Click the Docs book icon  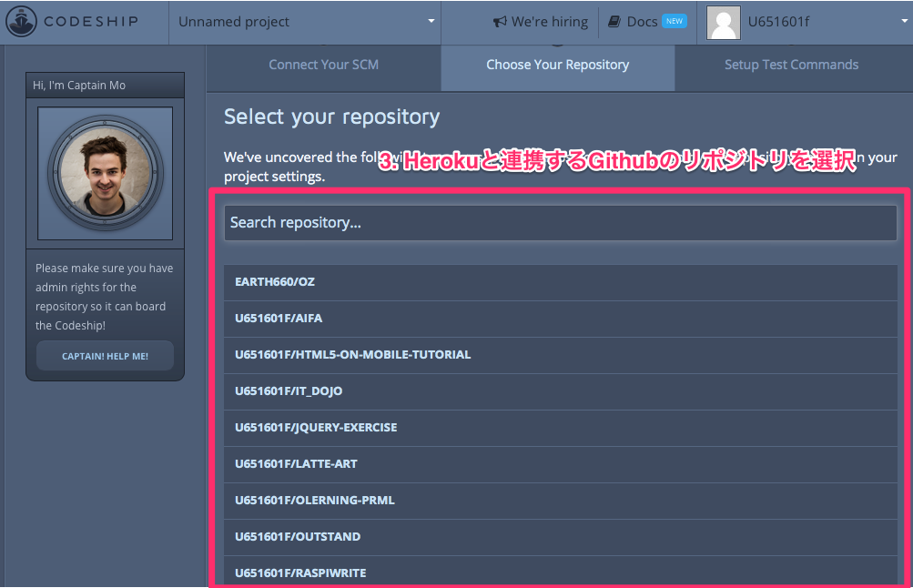tap(614, 22)
